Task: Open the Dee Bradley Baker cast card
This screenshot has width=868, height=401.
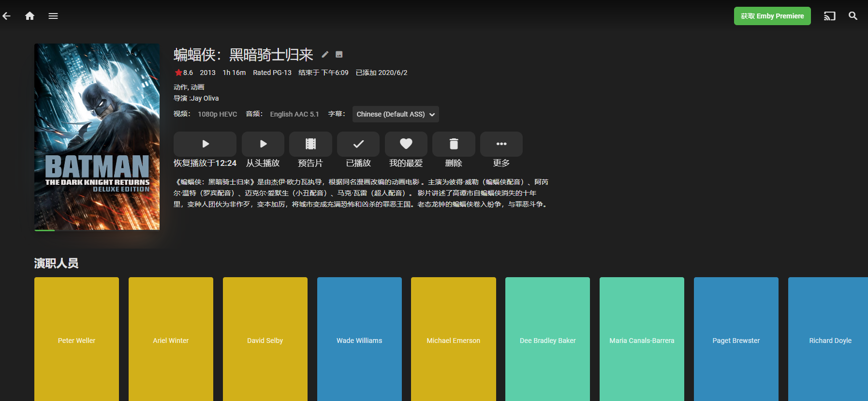Action: click(x=547, y=339)
